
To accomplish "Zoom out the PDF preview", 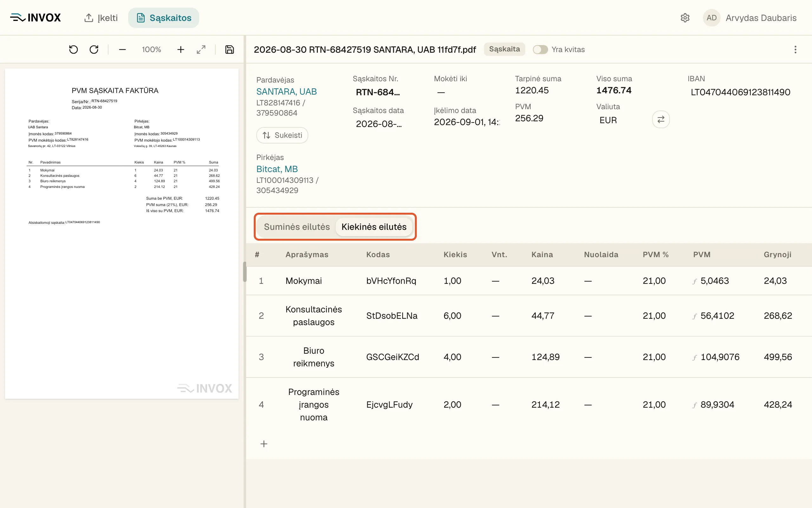I will [122, 50].
